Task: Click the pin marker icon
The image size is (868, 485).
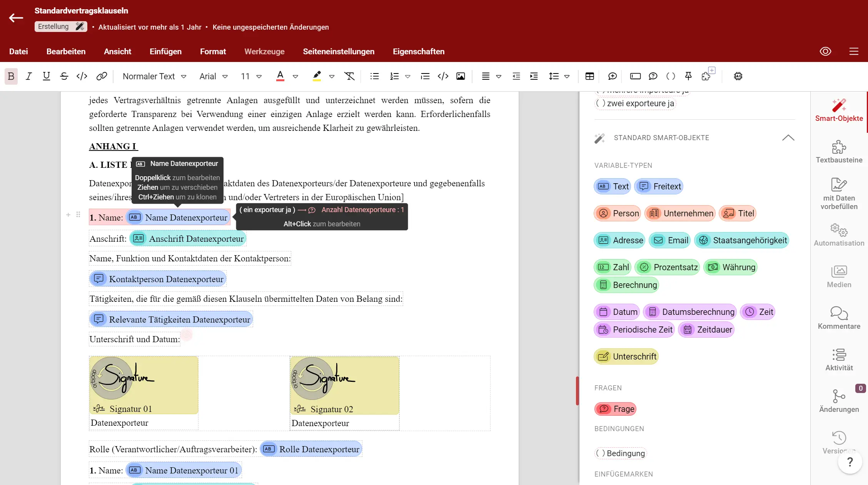Action: click(688, 76)
